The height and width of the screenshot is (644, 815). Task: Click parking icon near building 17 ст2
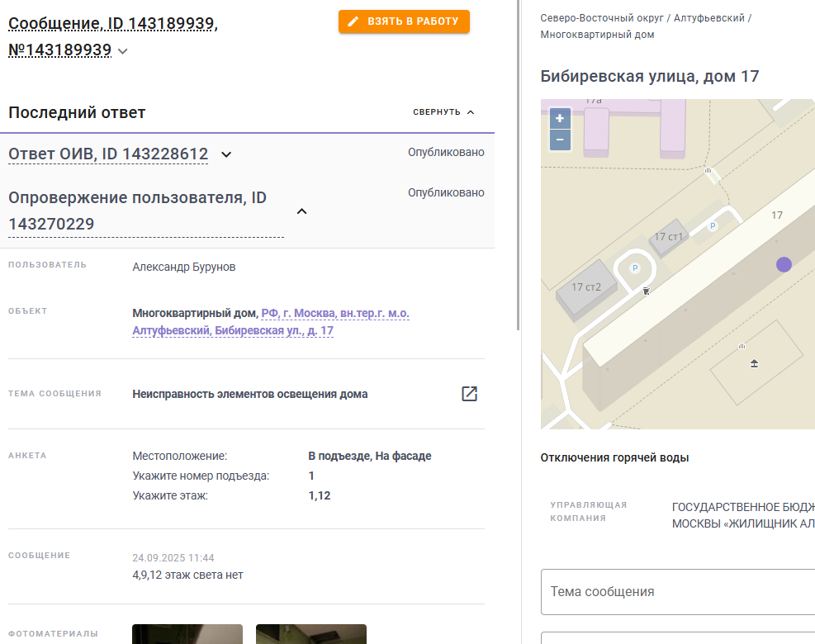(x=635, y=268)
